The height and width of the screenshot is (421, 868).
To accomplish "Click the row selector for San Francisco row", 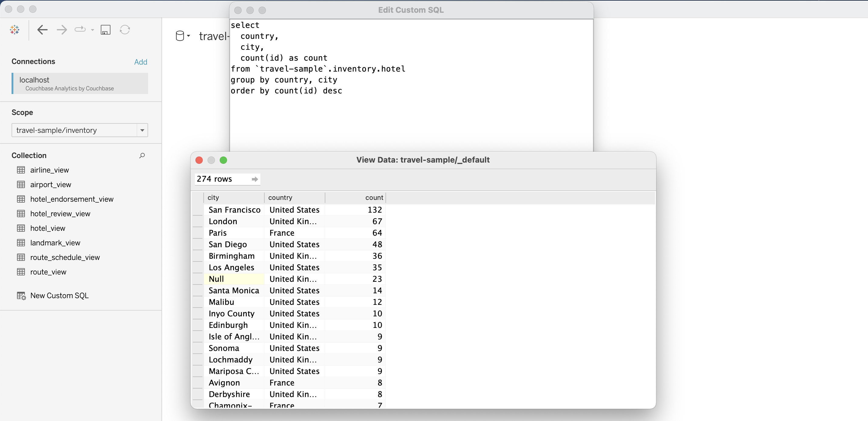I will tap(198, 210).
